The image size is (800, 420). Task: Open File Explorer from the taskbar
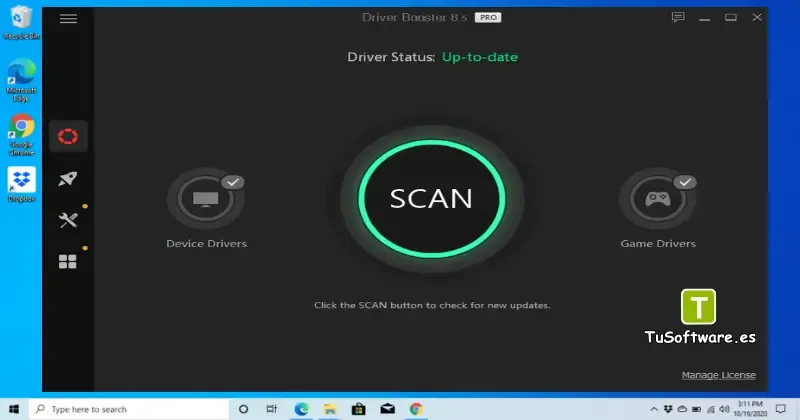330,409
